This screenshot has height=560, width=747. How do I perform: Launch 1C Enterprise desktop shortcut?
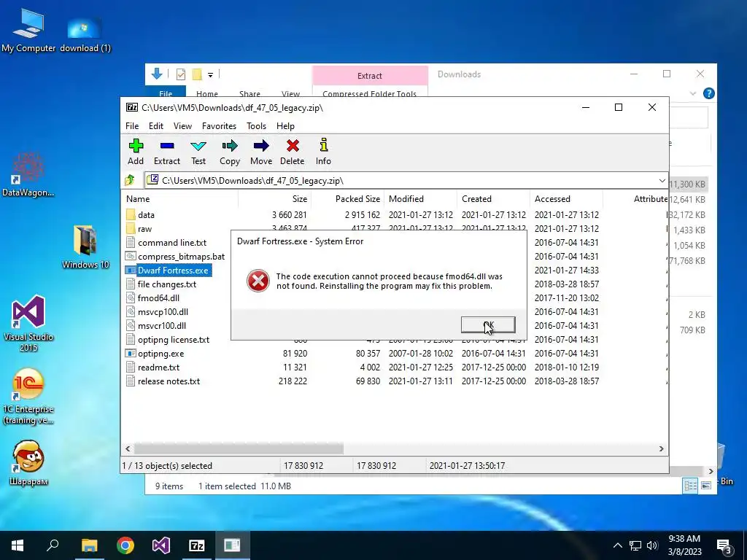click(28, 396)
